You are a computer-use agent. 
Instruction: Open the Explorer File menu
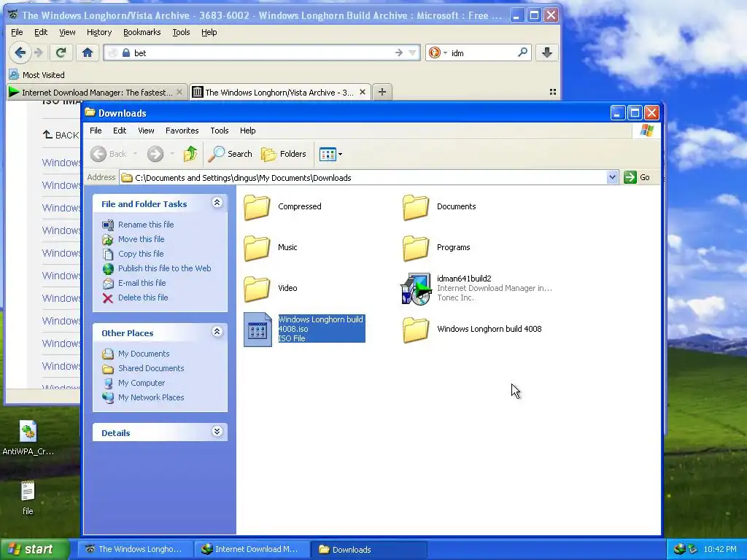(96, 131)
